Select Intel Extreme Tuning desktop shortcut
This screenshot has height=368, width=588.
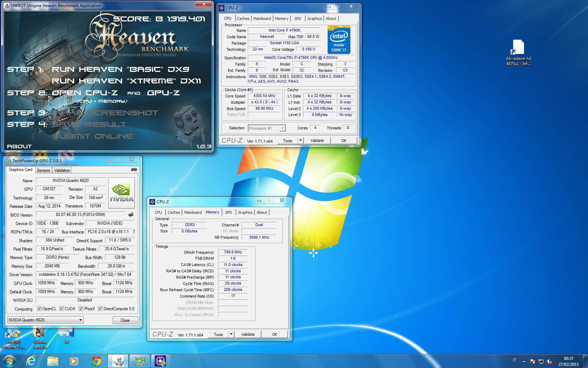[x=13, y=339]
